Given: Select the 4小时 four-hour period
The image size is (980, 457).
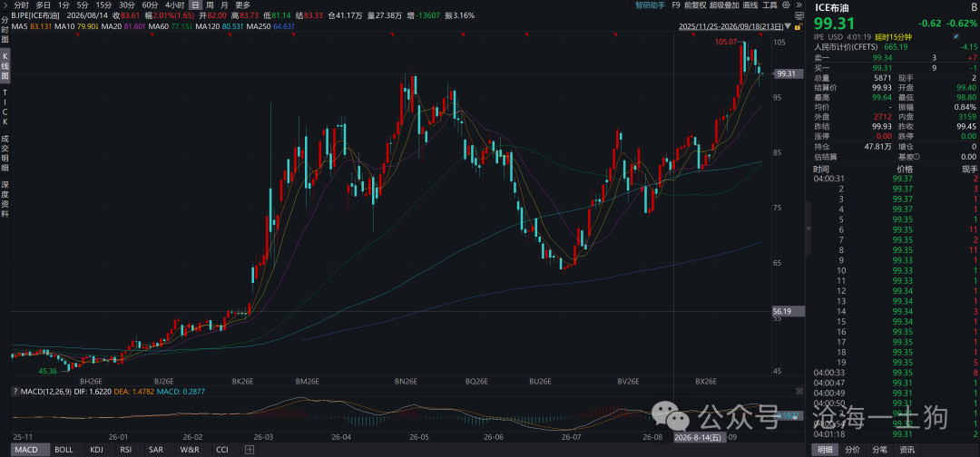Looking at the screenshot, I should (174, 5).
